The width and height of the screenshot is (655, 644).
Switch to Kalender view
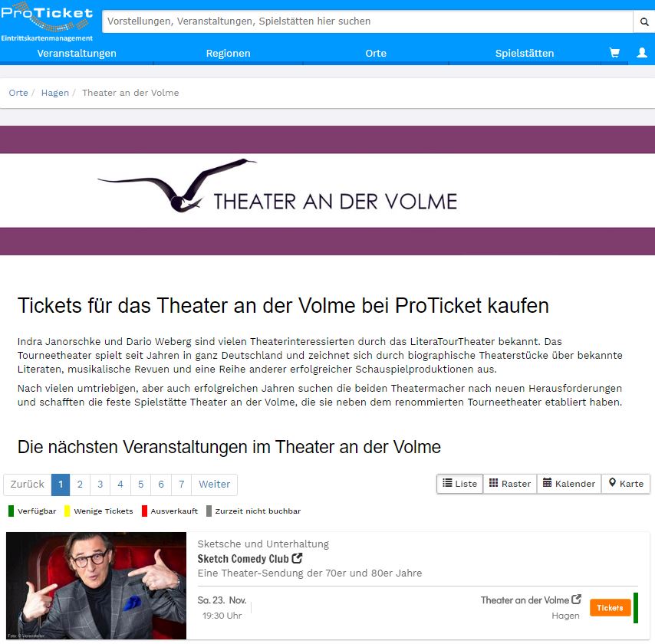(569, 484)
